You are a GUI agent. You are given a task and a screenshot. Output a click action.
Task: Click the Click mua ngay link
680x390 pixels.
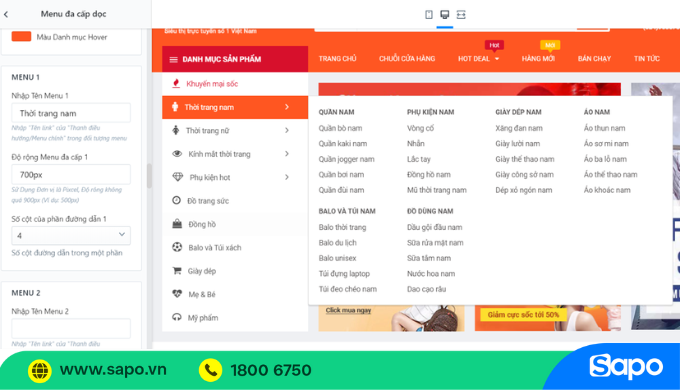(x=348, y=310)
